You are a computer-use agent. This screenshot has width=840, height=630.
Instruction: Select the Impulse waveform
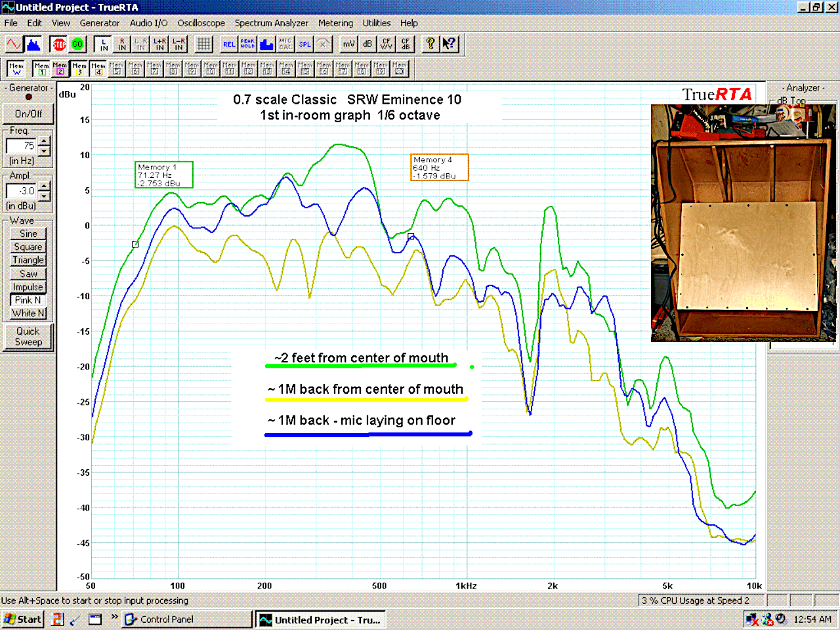tap(28, 287)
